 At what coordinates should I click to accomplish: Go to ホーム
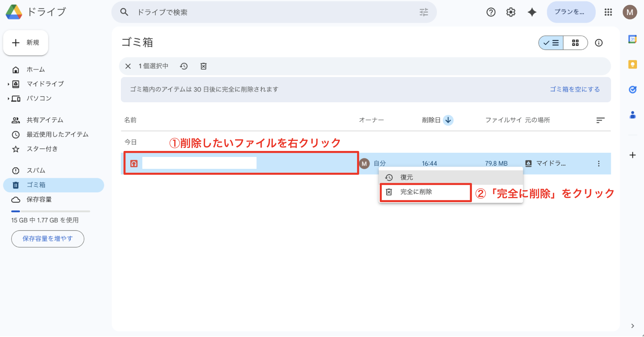point(35,70)
